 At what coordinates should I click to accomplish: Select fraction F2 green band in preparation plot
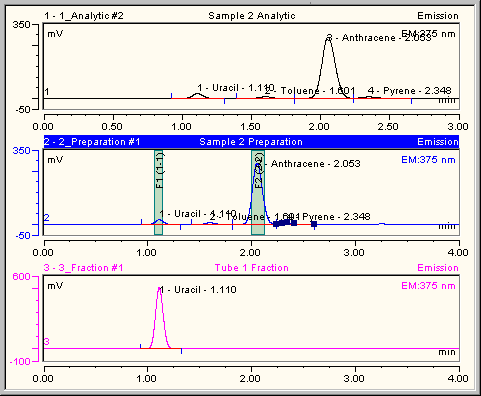[258, 192]
